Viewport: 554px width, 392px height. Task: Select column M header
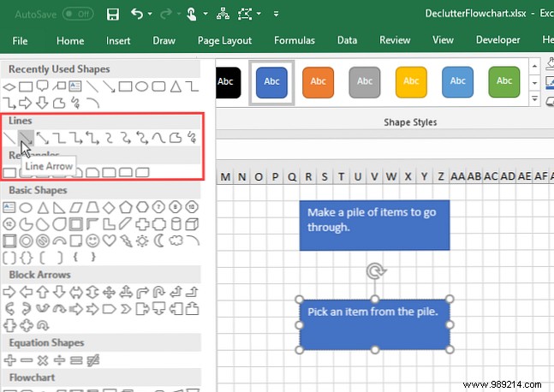coord(225,176)
